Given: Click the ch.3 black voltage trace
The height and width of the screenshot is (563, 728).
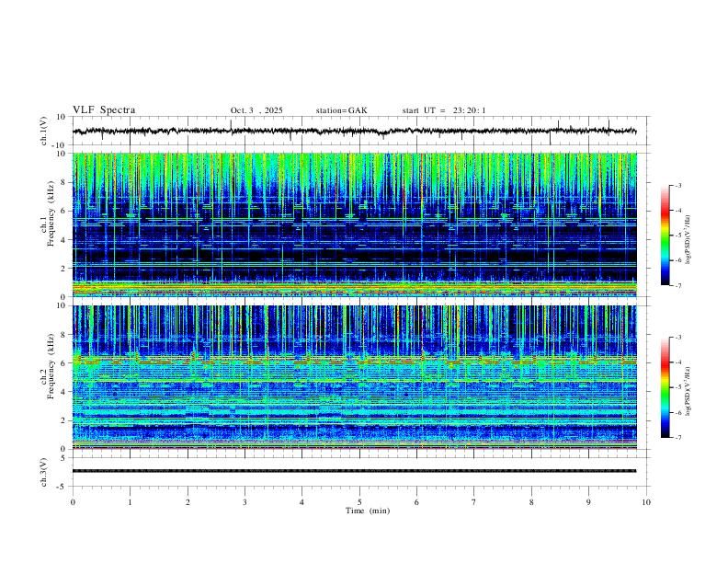Looking at the screenshot, I should (x=354, y=471).
